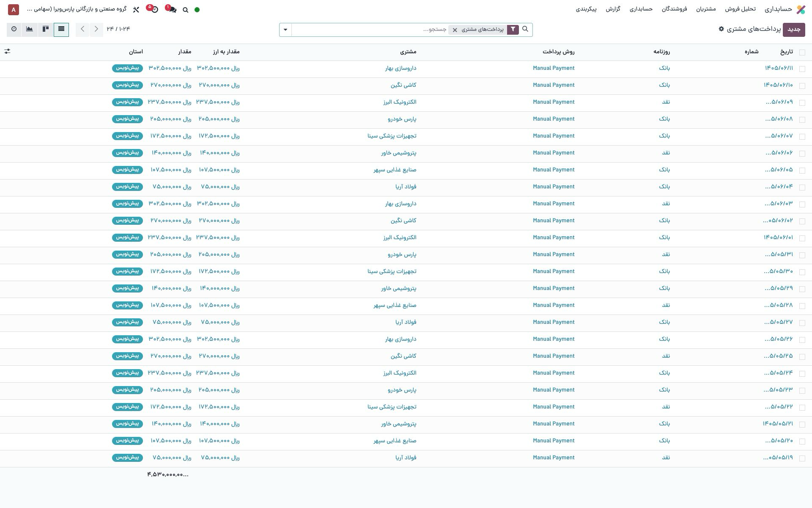Viewport: 812px width, 508px height.
Task: Click پیش‌نویس badge on row ۱۴۰۵/۰۶/۱۰
Action: pyautogui.click(x=127, y=85)
